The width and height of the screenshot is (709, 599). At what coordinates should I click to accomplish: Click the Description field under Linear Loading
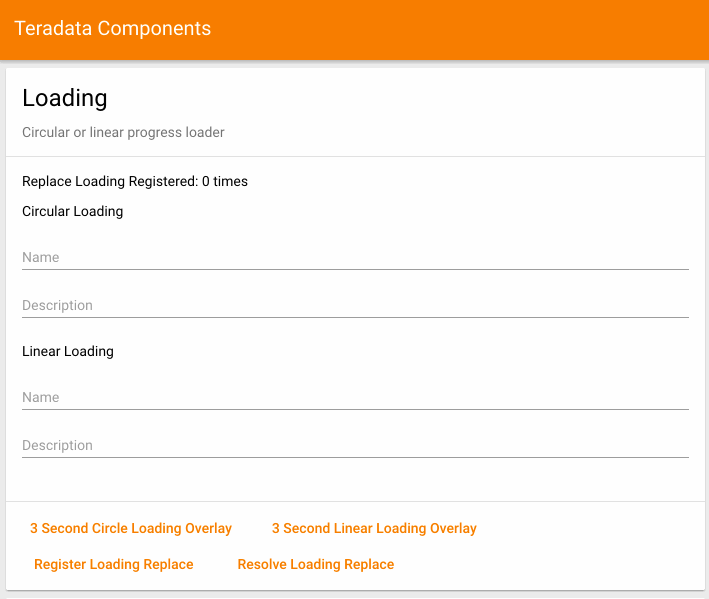tap(355, 446)
